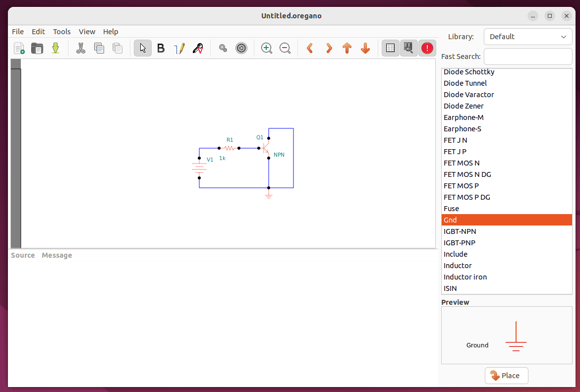The image size is (580, 392).
Task: Select the highlighted Gnd part
Action: point(507,220)
